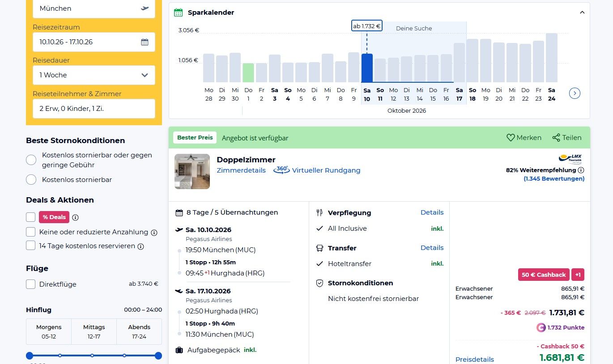Open the 1.345 Bewertungen reviews link

click(554, 179)
